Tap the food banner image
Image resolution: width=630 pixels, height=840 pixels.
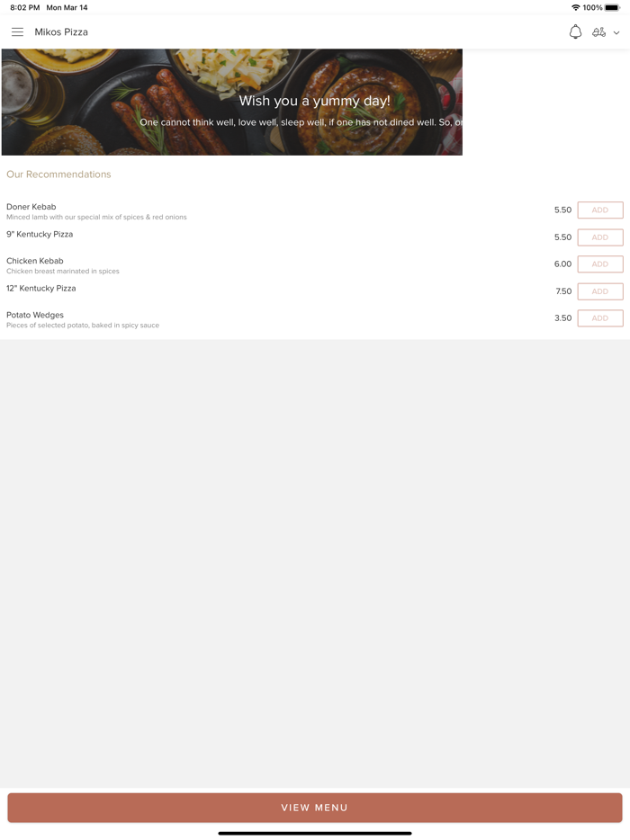click(x=231, y=103)
